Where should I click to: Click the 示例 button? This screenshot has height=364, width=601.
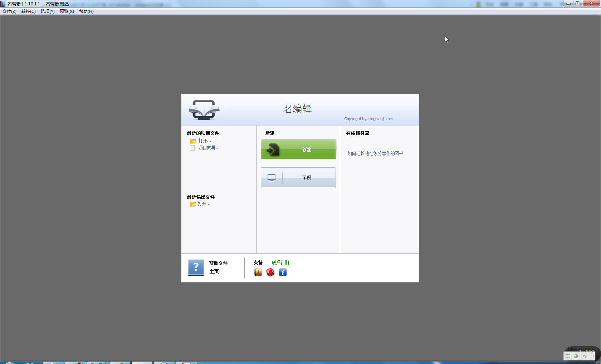click(x=298, y=178)
